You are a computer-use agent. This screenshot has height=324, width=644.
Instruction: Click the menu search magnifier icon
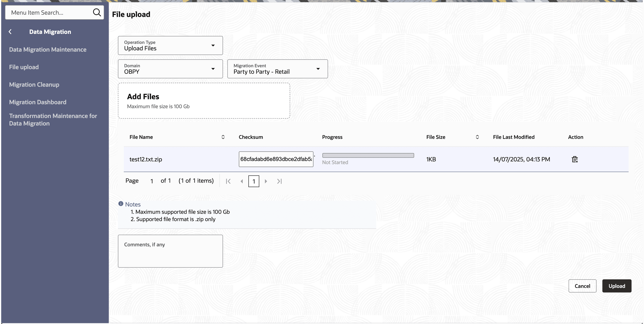[97, 12]
